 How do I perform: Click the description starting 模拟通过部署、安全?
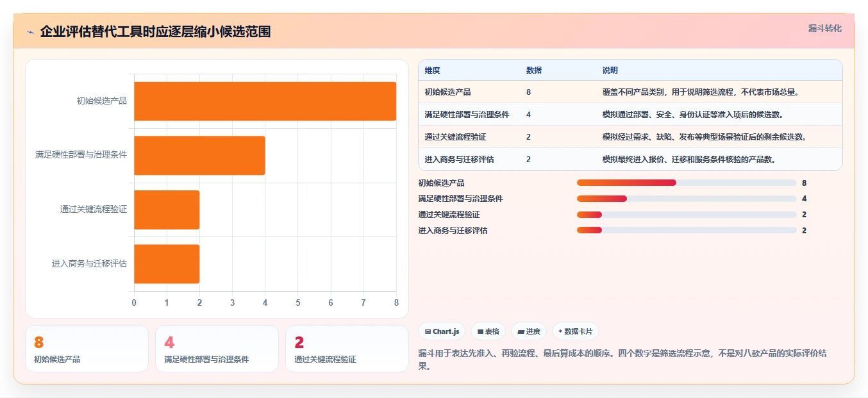[693, 115]
